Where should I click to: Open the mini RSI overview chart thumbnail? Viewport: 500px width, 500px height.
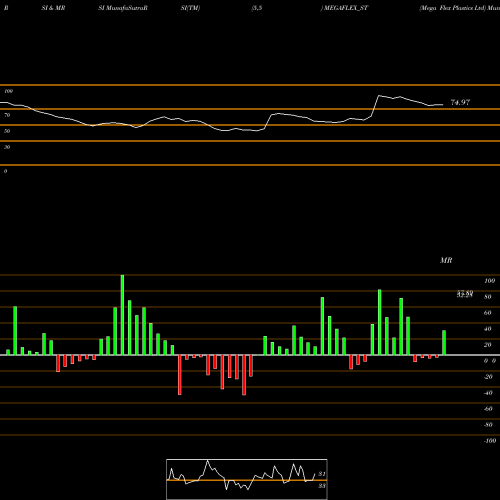tap(247, 479)
